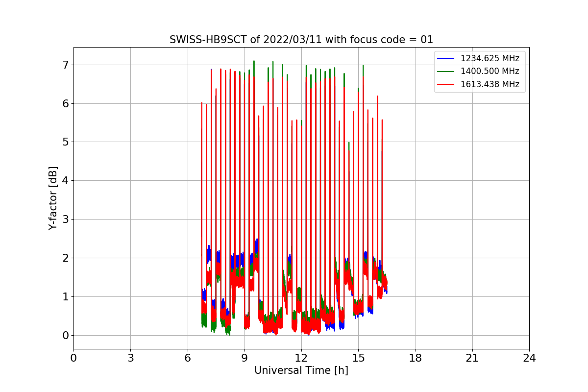This screenshot has height=392, width=588.
Task: Click y-axis tick label 1
Action: coord(65,297)
